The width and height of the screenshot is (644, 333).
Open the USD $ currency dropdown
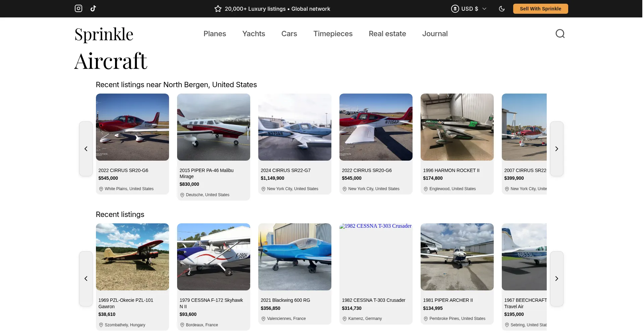(x=469, y=9)
